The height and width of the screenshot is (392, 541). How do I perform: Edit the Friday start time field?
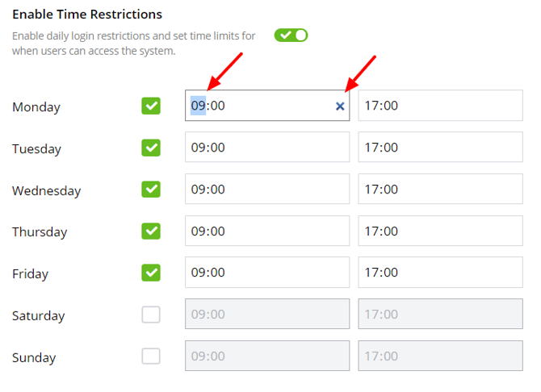(x=266, y=273)
